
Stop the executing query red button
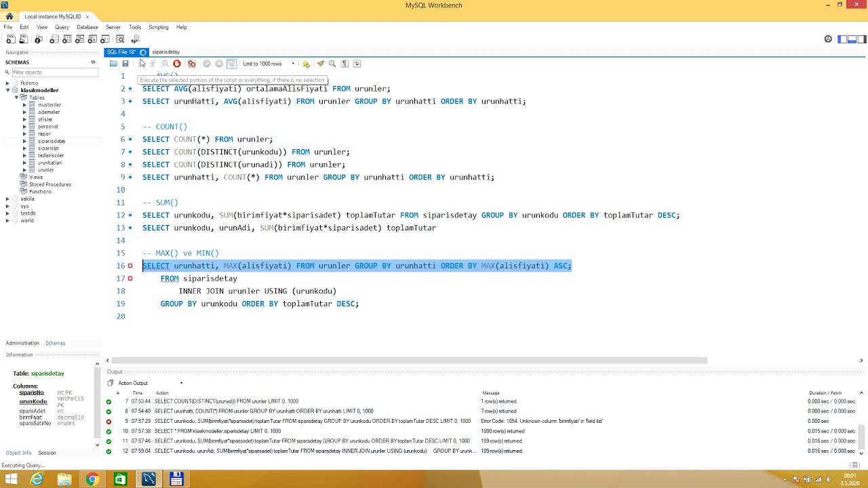(177, 64)
